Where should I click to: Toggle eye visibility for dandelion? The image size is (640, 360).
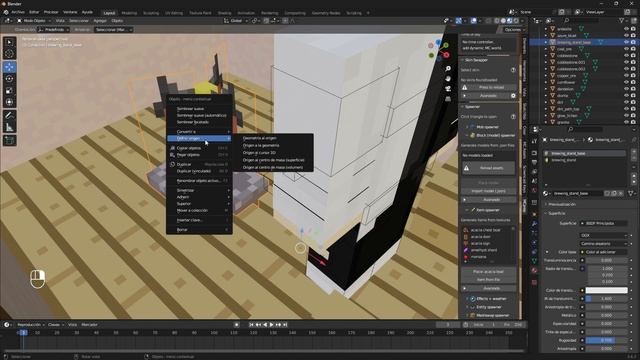pos(626,89)
